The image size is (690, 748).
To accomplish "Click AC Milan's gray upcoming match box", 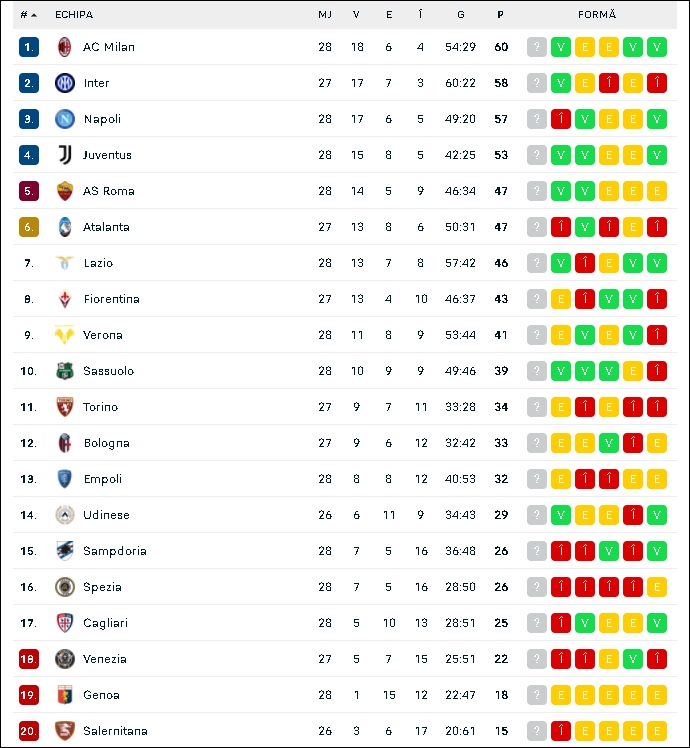I will click(x=537, y=47).
